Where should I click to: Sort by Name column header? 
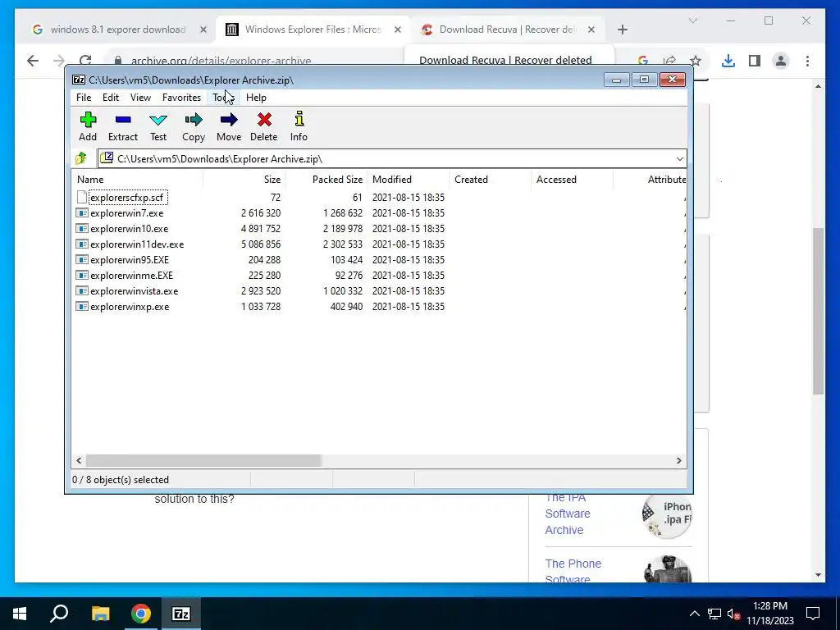click(x=138, y=180)
